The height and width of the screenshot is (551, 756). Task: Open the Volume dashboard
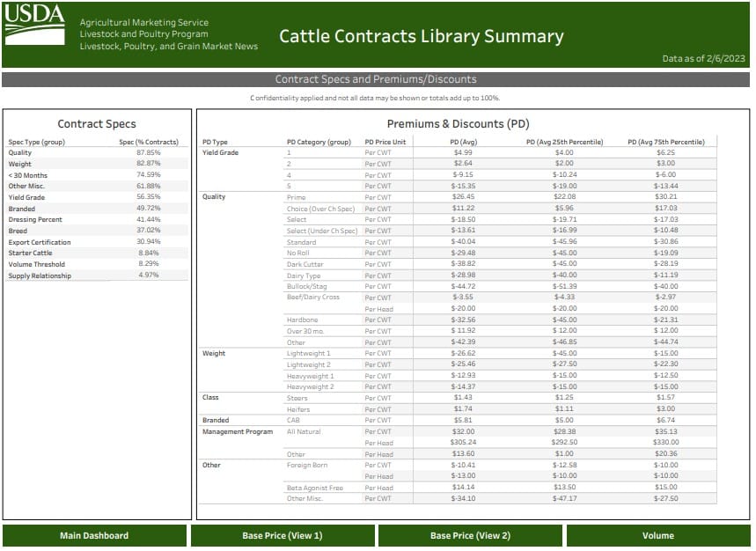tap(658, 535)
